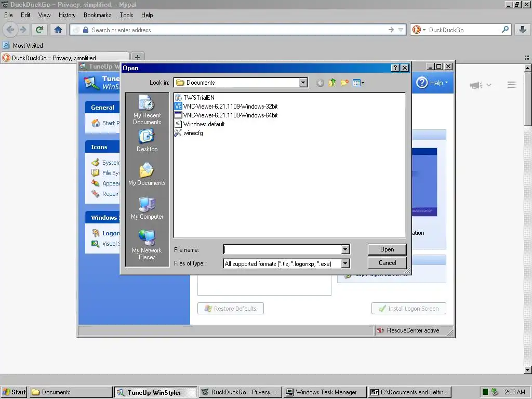Select Appearance item in TuneUp sidebar
Screen dimensions: 532x399
tap(105, 183)
